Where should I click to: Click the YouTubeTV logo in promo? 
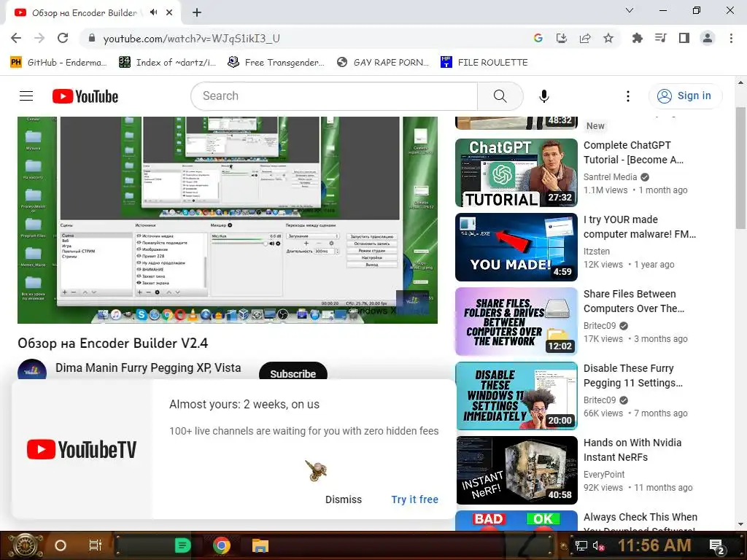(x=82, y=449)
